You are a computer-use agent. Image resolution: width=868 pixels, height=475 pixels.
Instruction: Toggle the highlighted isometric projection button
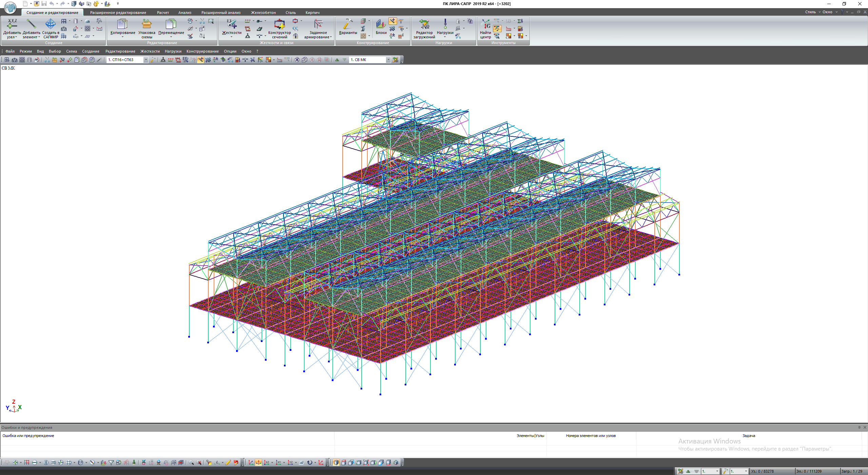[x=258, y=463]
